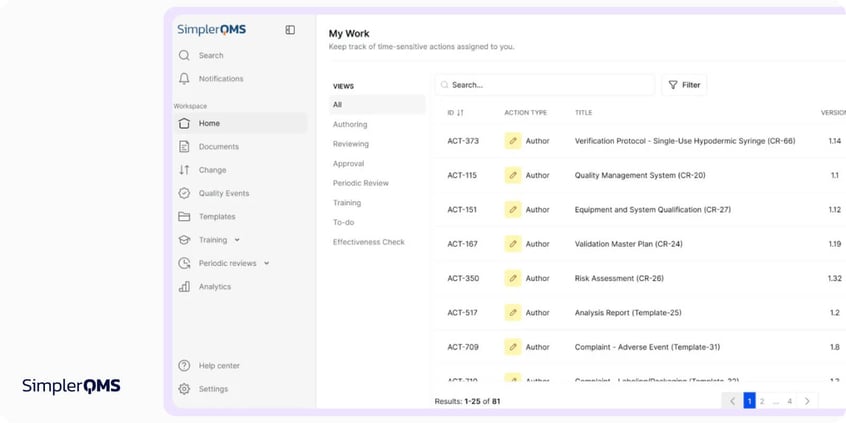
Task: Switch to the Training view
Action: point(347,203)
